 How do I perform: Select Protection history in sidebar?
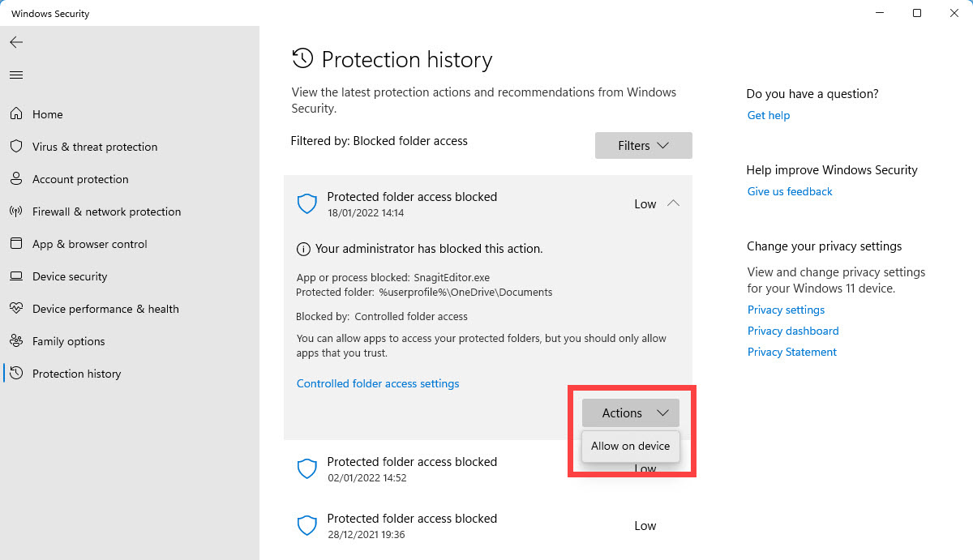coord(76,374)
